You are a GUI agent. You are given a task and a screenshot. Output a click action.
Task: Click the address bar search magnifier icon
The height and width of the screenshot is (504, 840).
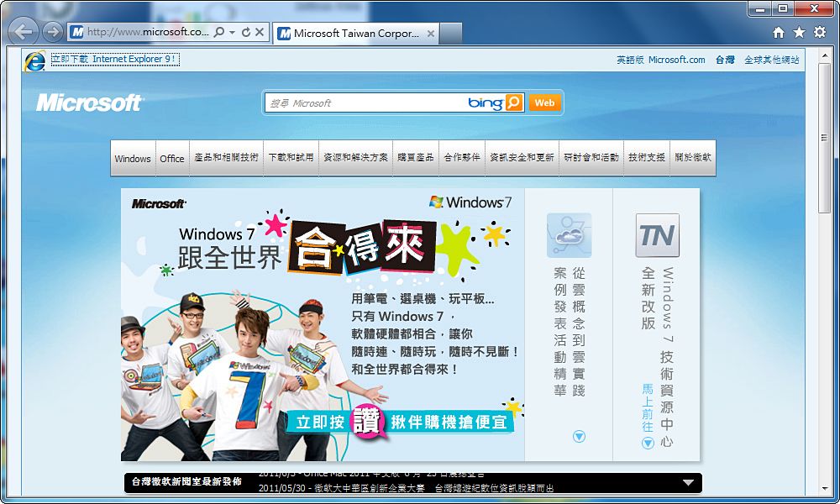[x=218, y=32]
